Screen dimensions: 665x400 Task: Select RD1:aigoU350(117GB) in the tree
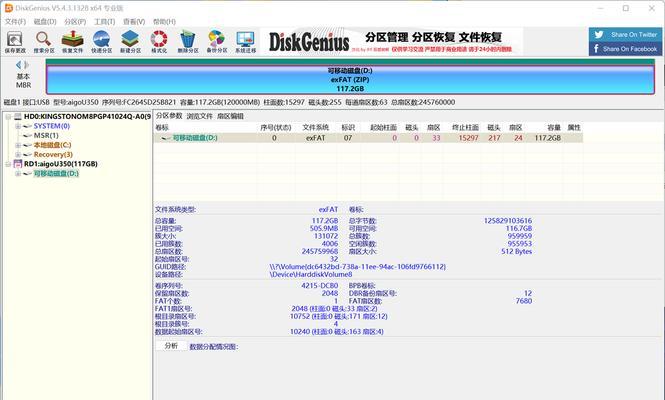[x=61, y=164]
